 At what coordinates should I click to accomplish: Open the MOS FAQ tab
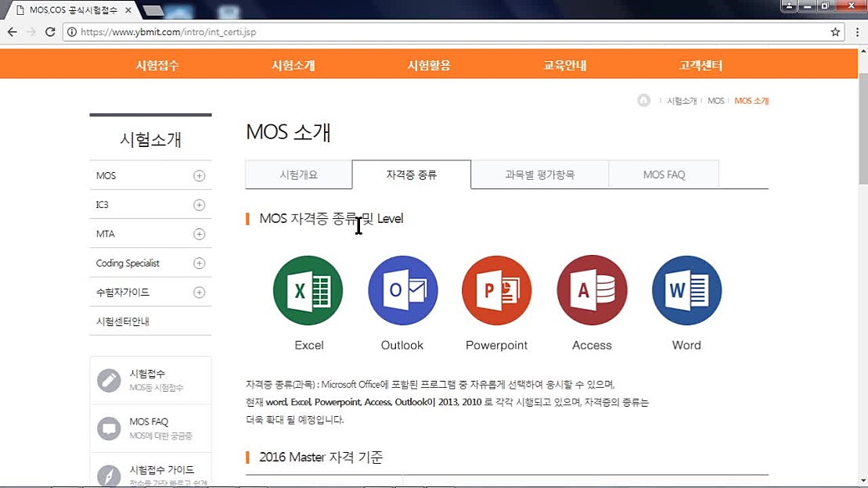pos(664,174)
